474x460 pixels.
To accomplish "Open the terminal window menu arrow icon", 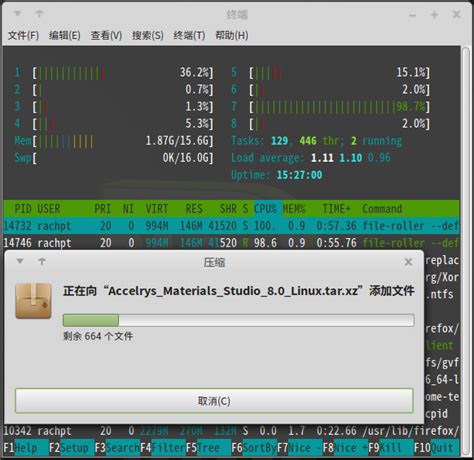I will point(18,13).
